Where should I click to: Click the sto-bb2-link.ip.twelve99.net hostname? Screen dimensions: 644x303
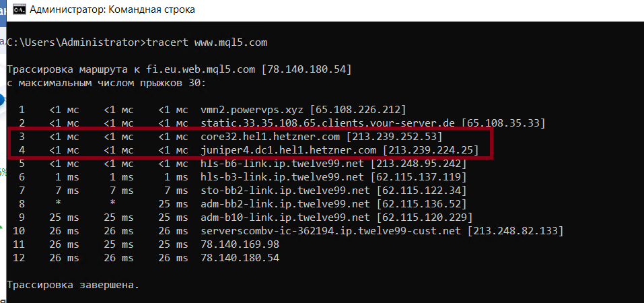(x=285, y=191)
